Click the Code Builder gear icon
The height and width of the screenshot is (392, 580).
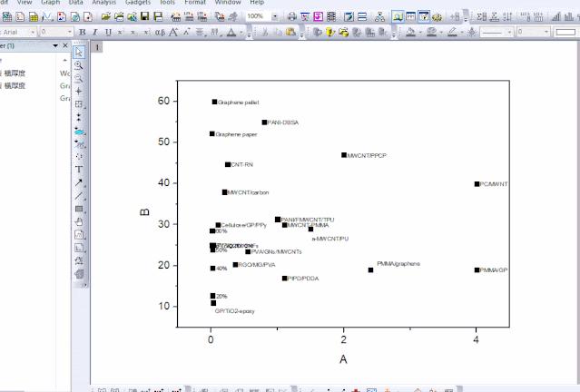coord(437,16)
